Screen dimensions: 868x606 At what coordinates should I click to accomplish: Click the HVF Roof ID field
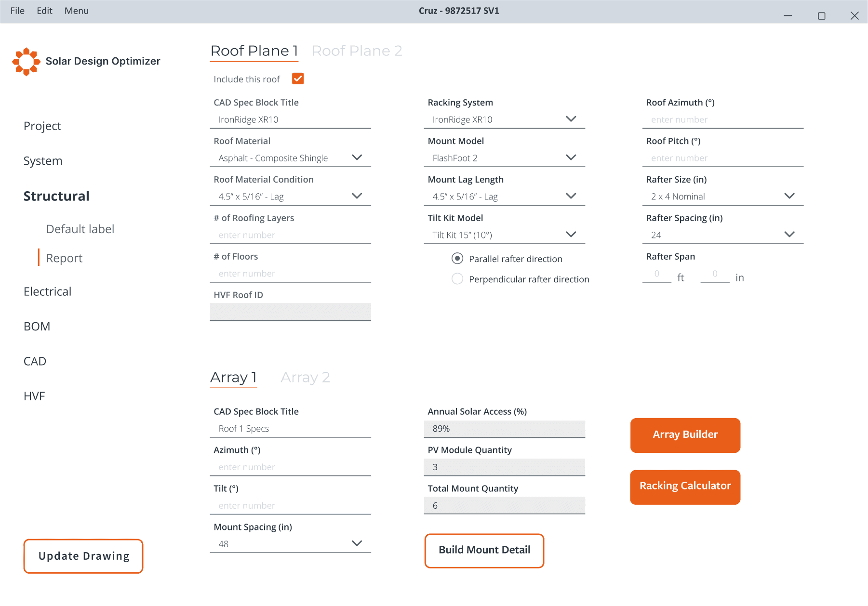tap(290, 312)
